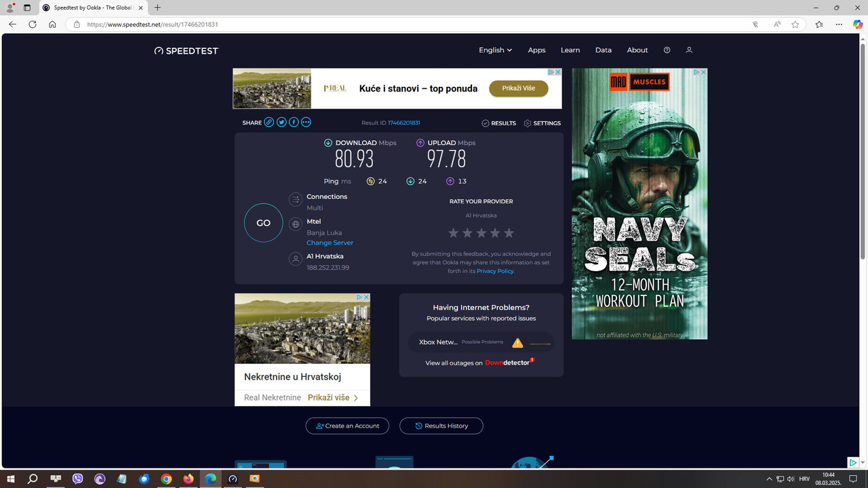This screenshot has height=488, width=868.
Task: Open Firefox from taskbar
Action: [x=188, y=479]
